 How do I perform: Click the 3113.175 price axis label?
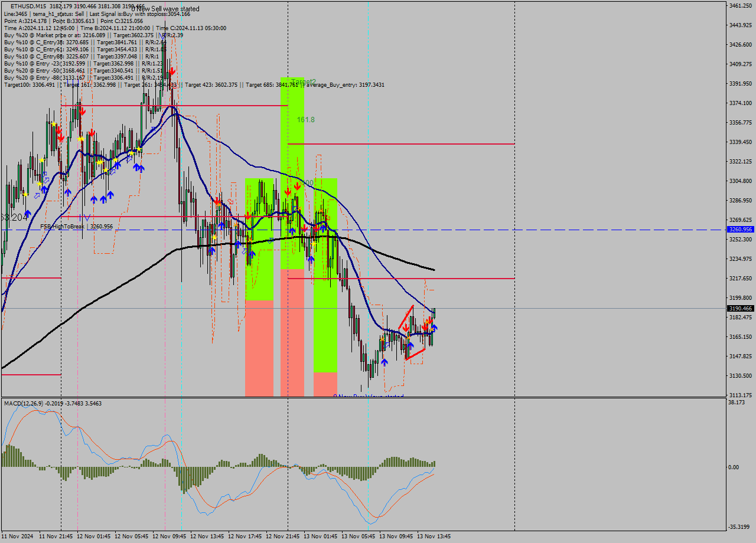[740, 395]
